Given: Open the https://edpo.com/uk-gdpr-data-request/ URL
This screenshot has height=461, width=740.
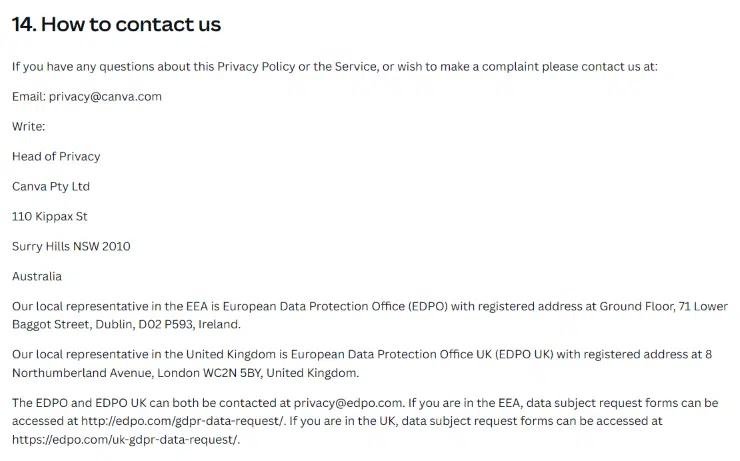Looking at the screenshot, I should click(x=125, y=439).
